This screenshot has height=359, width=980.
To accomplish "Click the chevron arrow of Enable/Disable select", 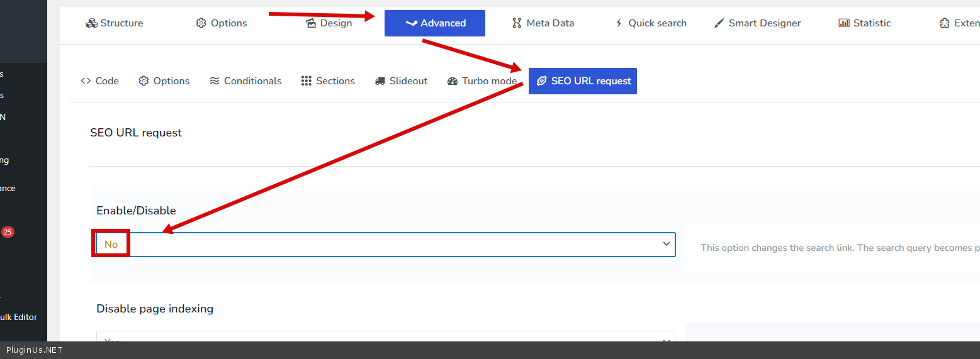I will click(666, 244).
